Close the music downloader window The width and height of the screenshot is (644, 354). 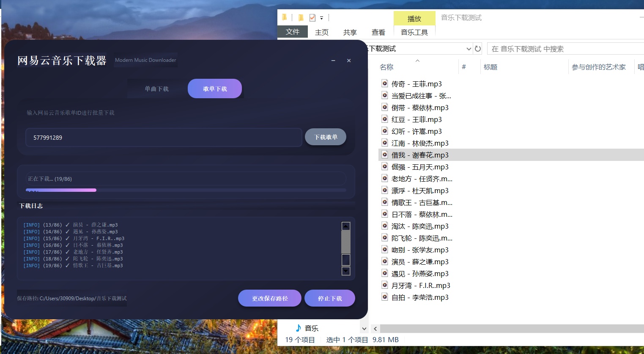click(x=349, y=61)
